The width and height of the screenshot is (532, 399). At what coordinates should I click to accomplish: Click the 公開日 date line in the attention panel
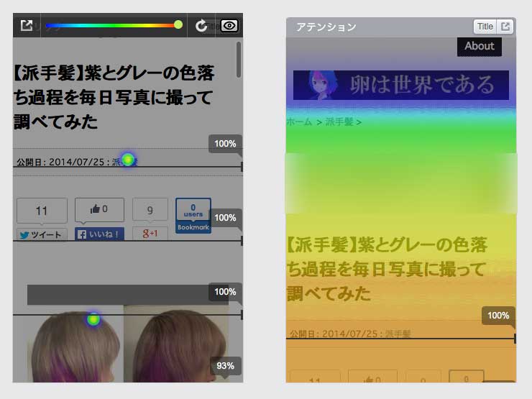pyautogui.click(x=350, y=334)
